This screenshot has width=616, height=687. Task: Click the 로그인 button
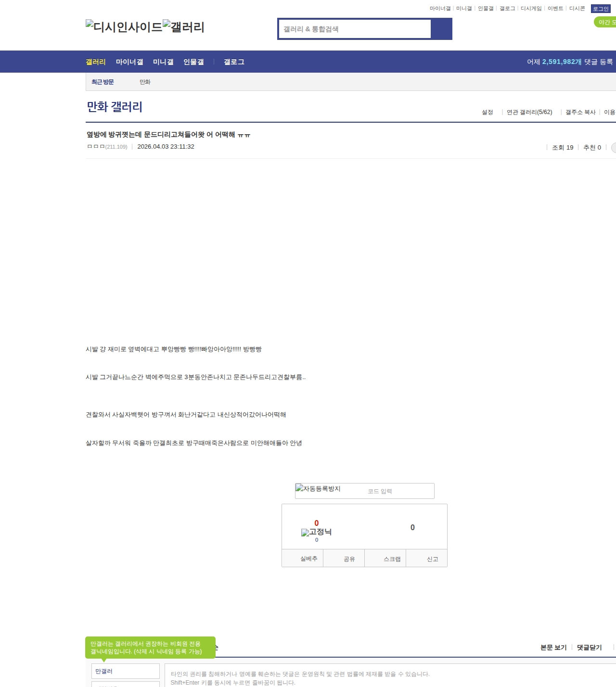[601, 9]
